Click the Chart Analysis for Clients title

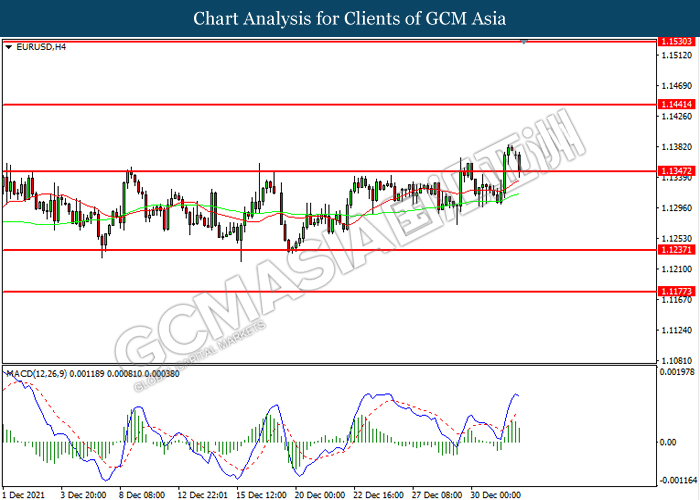tap(350, 18)
